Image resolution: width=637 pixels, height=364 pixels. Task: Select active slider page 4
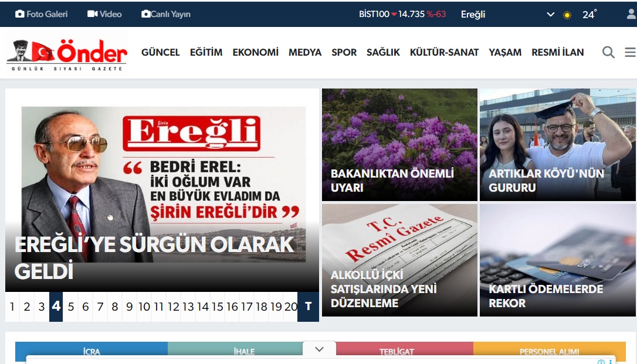click(x=56, y=307)
